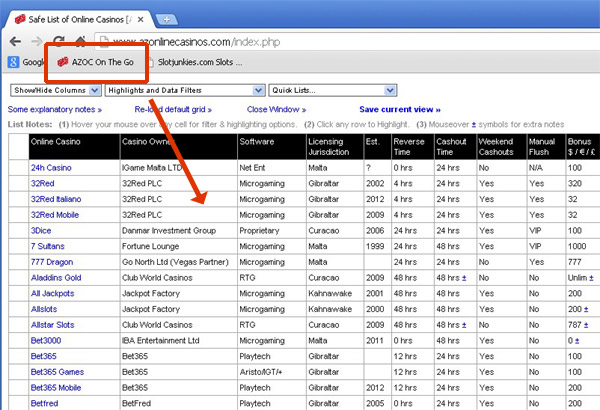The width and height of the screenshot is (600, 410).
Task: Click the browser back arrow
Action: 15,41
